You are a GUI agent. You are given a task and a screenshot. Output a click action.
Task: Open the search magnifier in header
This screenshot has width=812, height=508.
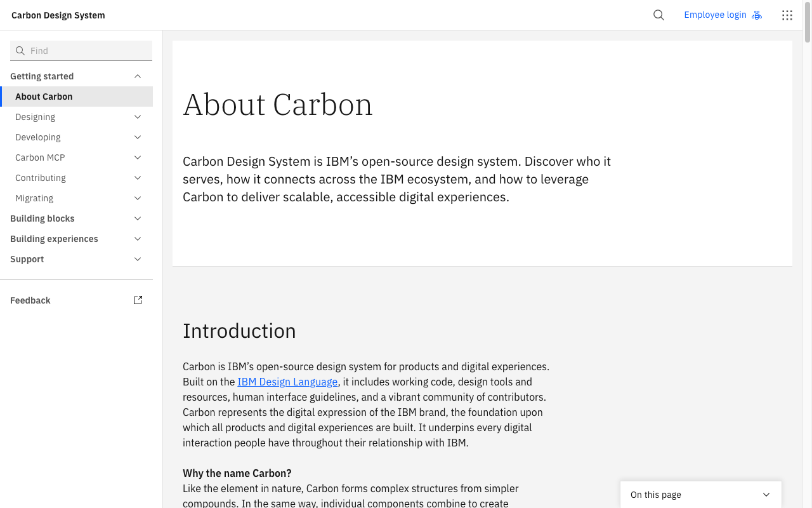658,15
